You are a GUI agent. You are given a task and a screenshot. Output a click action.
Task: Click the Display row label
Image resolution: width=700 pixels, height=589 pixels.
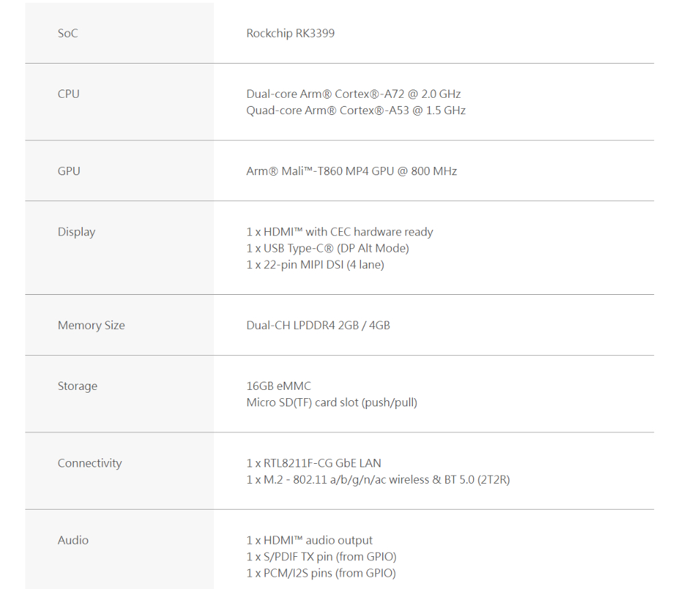[77, 233]
